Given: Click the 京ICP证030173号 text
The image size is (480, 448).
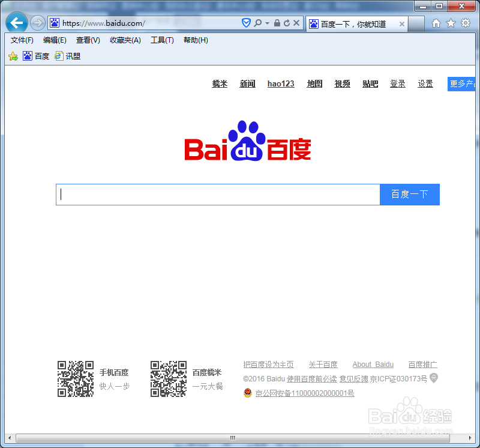Looking at the screenshot, I should coord(398,379).
